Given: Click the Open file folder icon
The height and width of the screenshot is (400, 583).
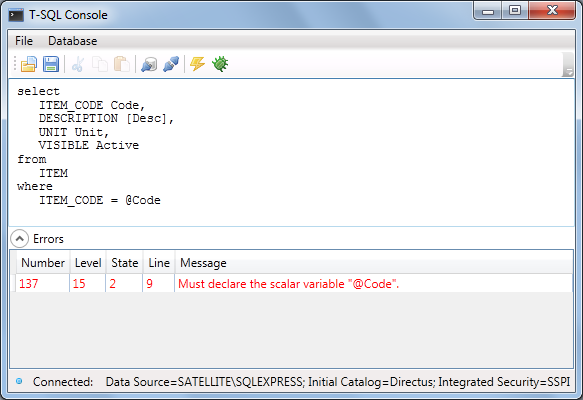Looking at the screenshot, I should pyautogui.click(x=29, y=64).
